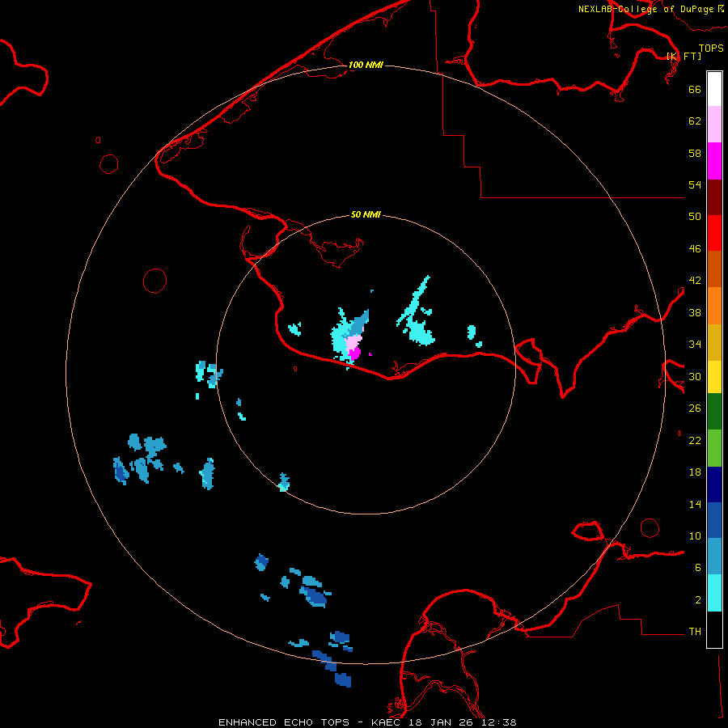Image resolution: width=728 pixels, height=728 pixels.
Task: Click the "66" value on the legend scale
Action: (x=695, y=89)
